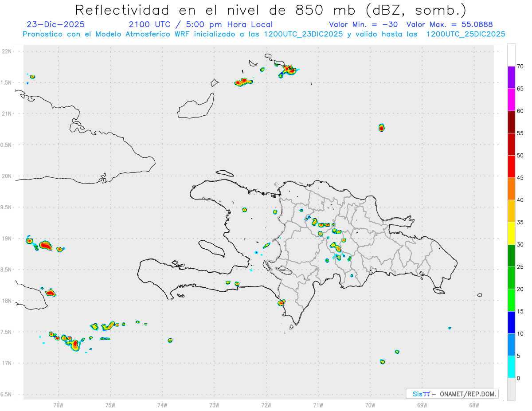Screen dimensions: 532x411
Task: Select the '75W' longitude label
Action: [110, 405]
